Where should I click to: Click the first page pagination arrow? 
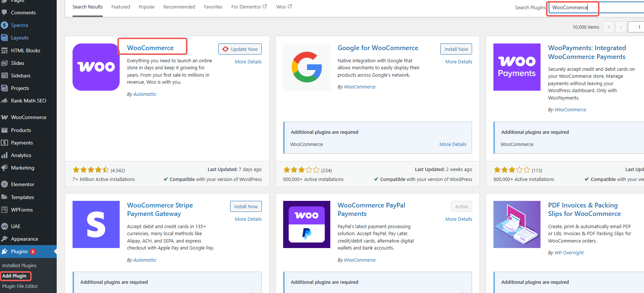608,27
